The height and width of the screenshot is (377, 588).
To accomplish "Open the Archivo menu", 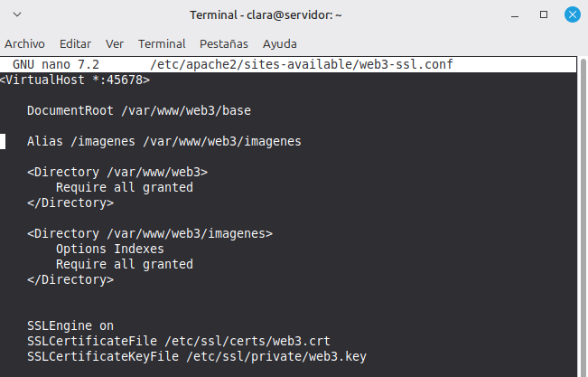I will coord(25,43).
